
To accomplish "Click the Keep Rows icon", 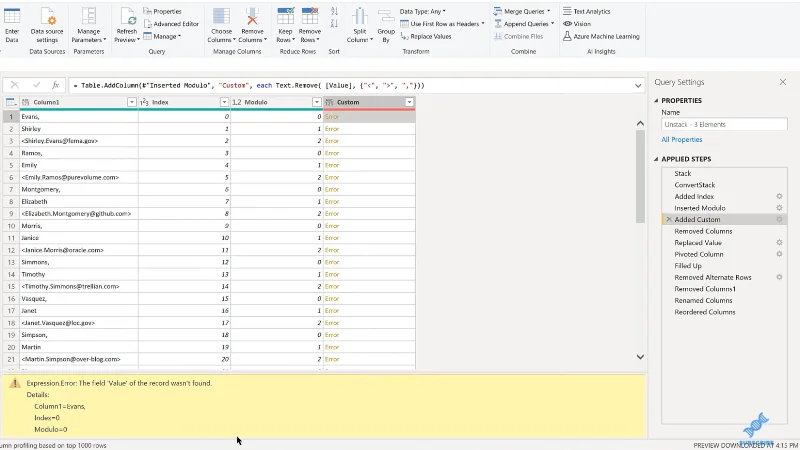I will [x=285, y=16].
